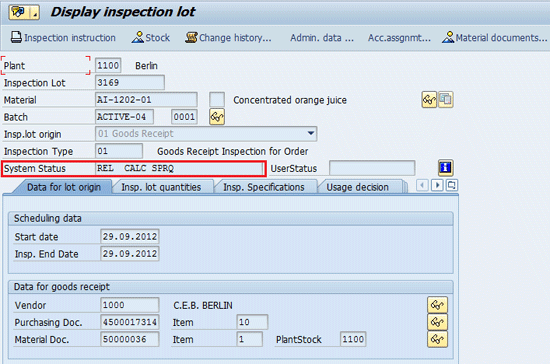
Task: Click blue status info icon
Action: (445, 168)
